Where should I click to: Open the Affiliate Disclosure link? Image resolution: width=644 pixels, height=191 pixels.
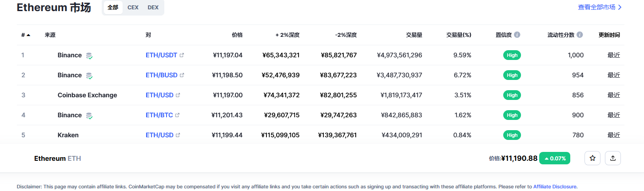coord(555,187)
